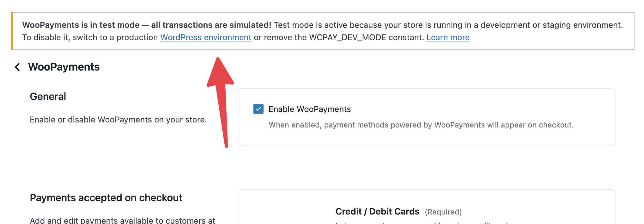Click the 'When enabled, payment methods' helper text
Viewport: 644px width, 224px height.
click(421, 125)
